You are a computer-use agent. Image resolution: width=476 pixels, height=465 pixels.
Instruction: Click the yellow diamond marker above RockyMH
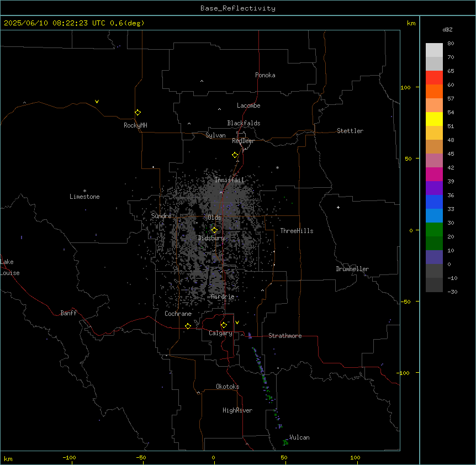[137, 112]
